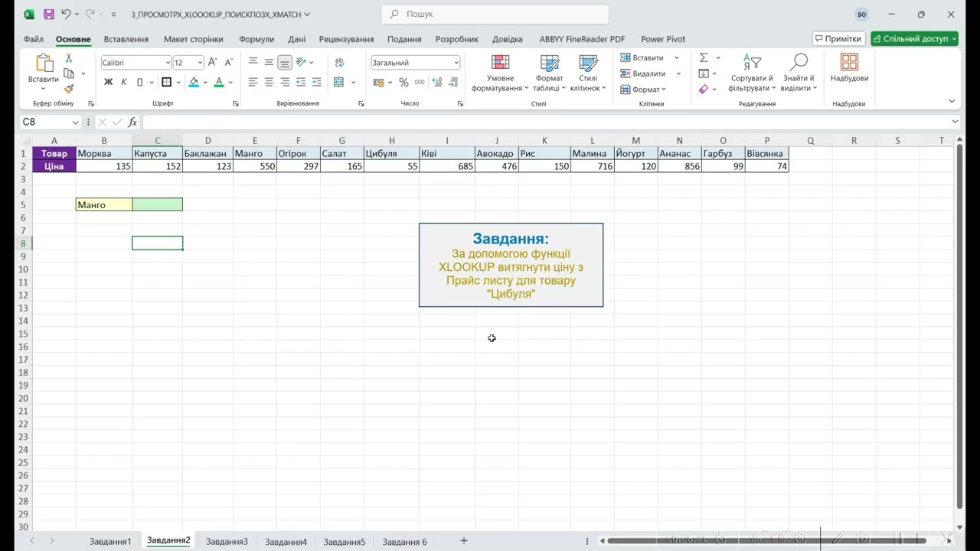
Task: Toggle Align Right
Action: click(285, 82)
